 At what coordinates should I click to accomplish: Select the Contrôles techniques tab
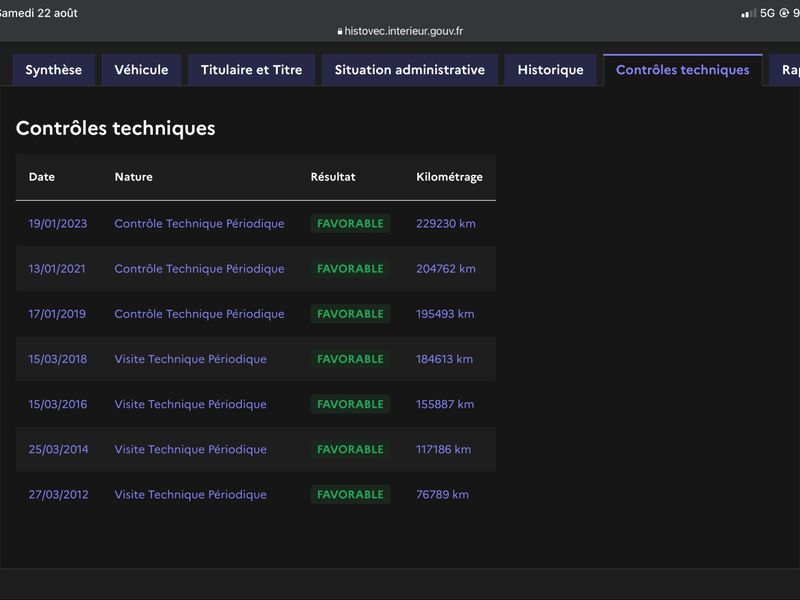pos(683,70)
